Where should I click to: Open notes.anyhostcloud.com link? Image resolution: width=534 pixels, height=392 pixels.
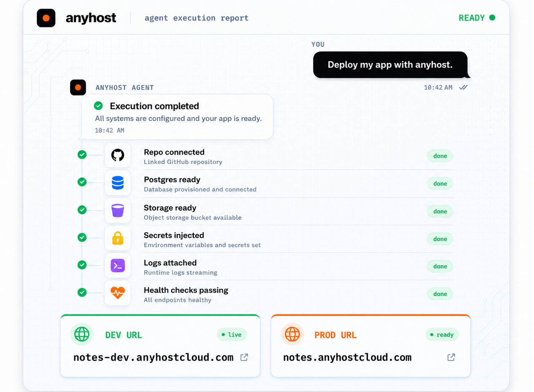pyautogui.click(x=348, y=357)
